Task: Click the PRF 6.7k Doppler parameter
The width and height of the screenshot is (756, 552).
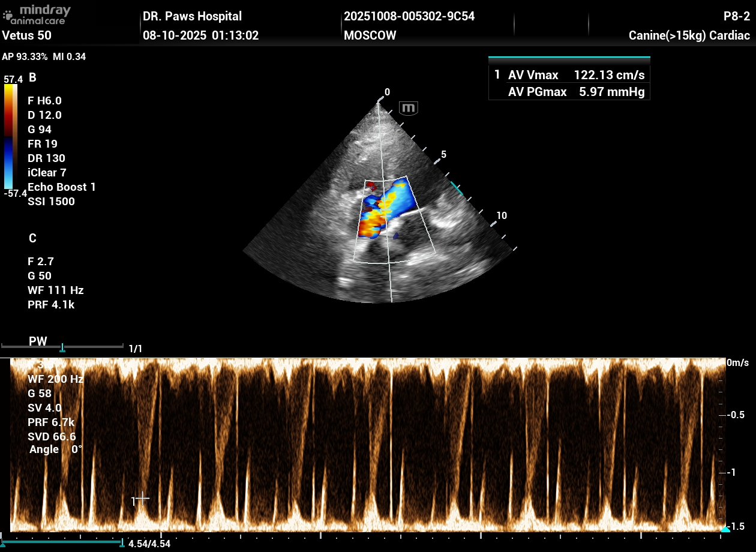Action: [51, 422]
